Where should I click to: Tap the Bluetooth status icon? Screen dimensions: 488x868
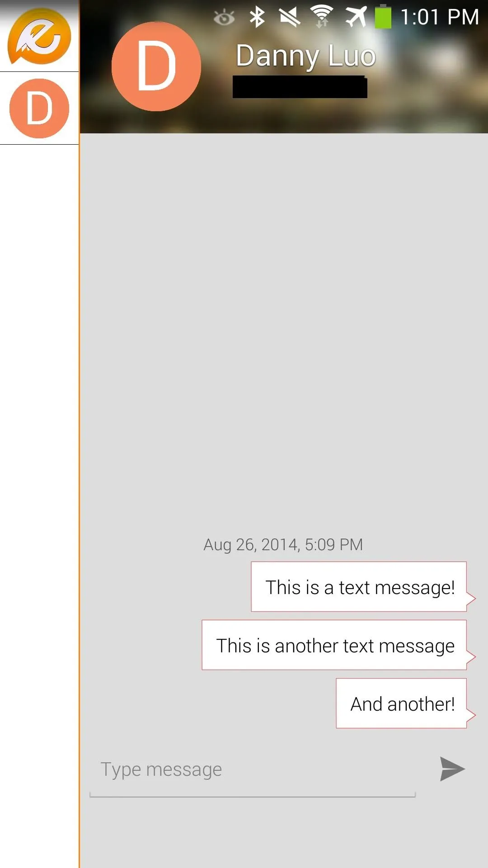click(257, 17)
